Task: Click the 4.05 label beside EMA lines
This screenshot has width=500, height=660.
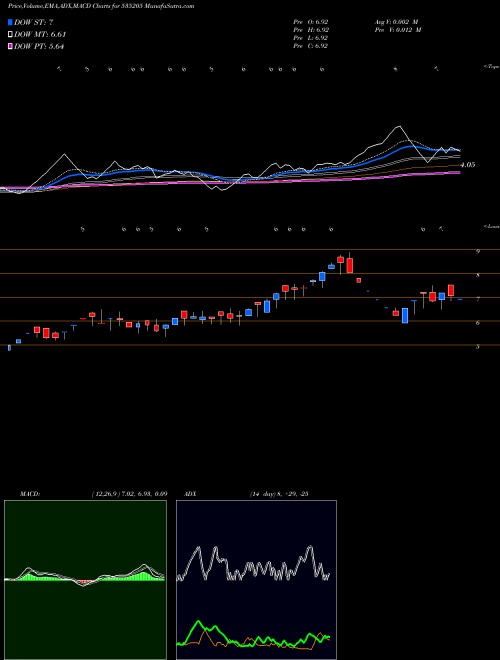Action: [468, 165]
